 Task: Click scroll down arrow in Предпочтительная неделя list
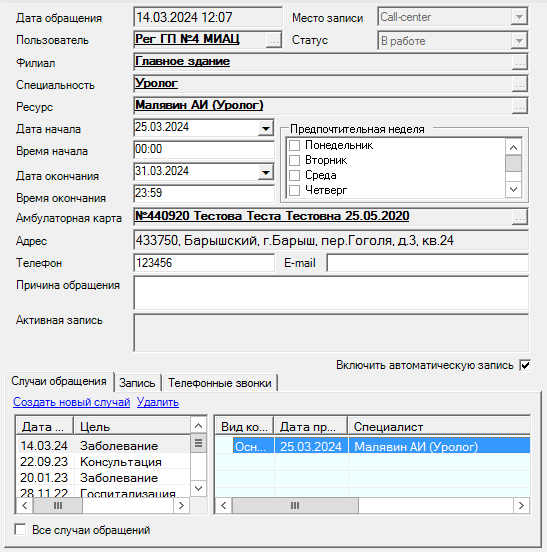click(x=513, y=189)
